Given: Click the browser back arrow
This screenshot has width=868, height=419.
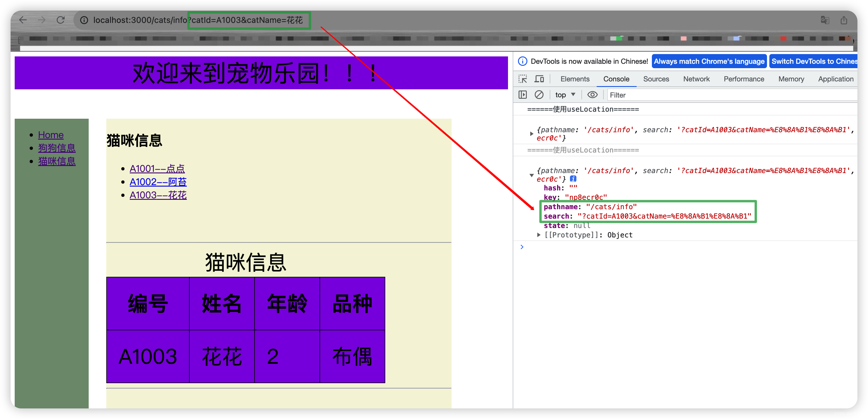Looking at the screenshot, I should click(23, 20).
